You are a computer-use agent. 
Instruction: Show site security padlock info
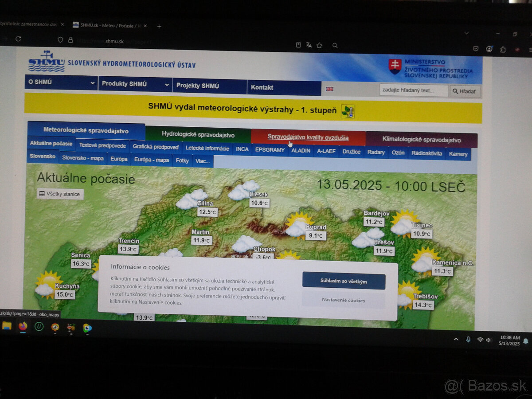point(70,40)
